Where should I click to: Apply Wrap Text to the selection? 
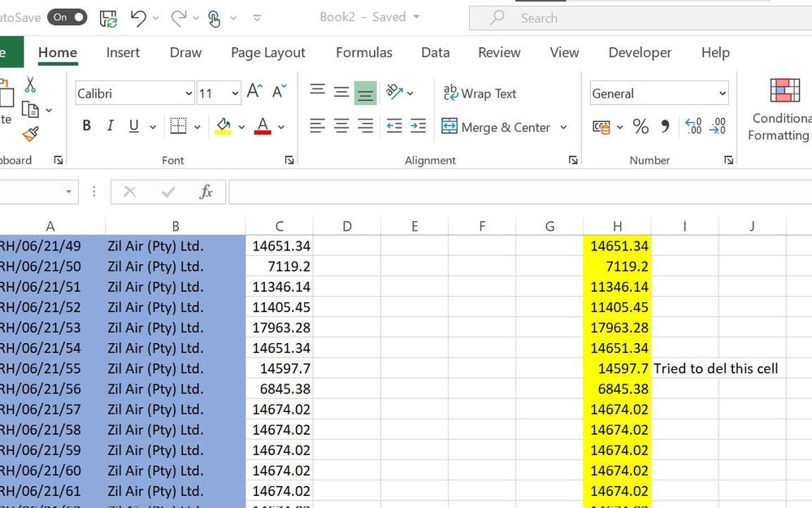tap(480, 93)
